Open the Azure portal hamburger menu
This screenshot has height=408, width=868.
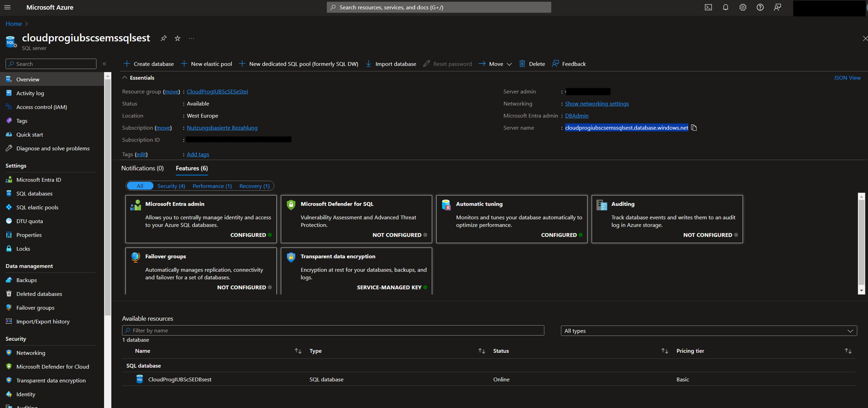(7, 7)
